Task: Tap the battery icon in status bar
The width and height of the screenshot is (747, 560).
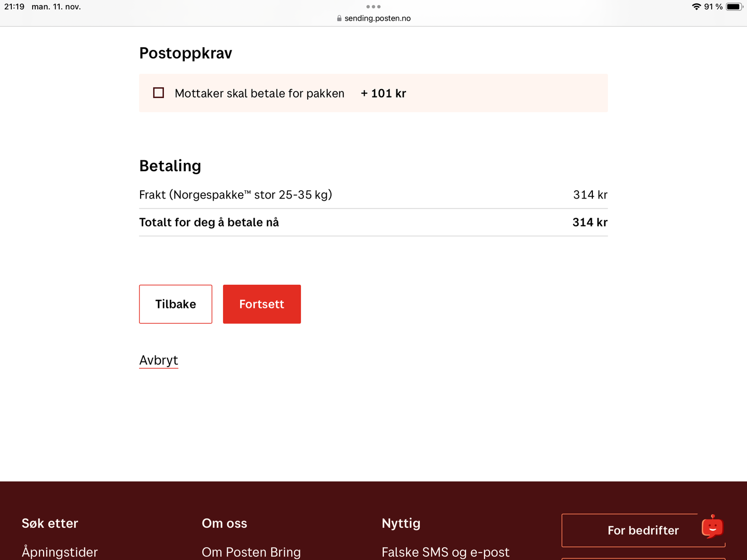Action: 734,7
